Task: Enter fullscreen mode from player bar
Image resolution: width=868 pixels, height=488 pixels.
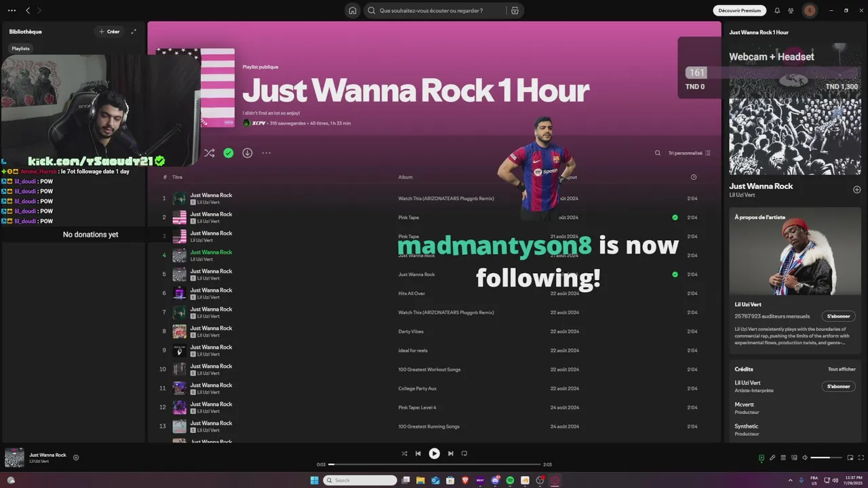Action: pos(861,457)
